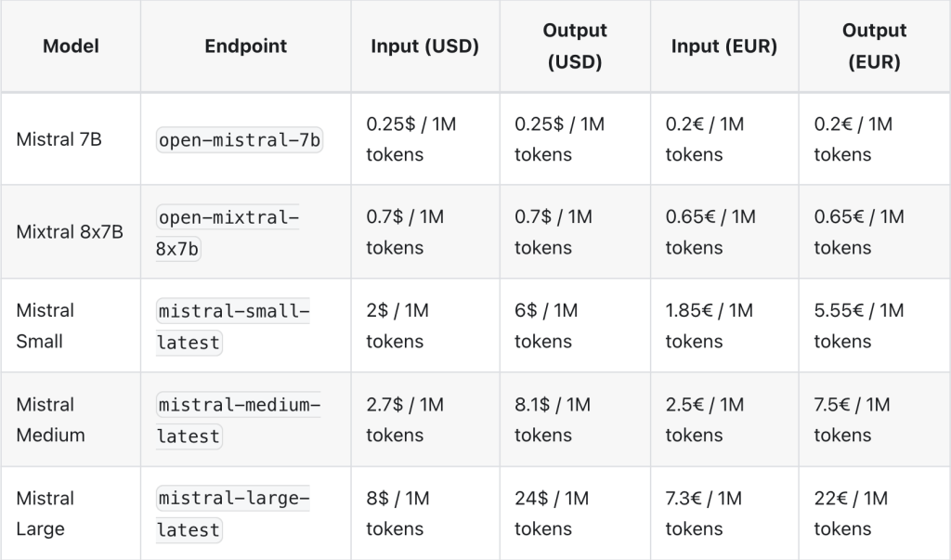Screen dimensions: 951x560
Task: Click the Output (USD) column header
Action: (575, 46)
